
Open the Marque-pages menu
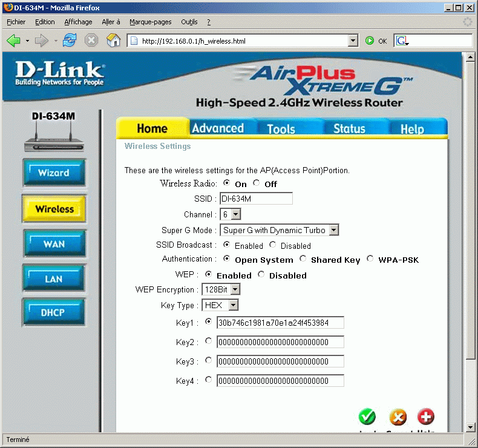151,22
